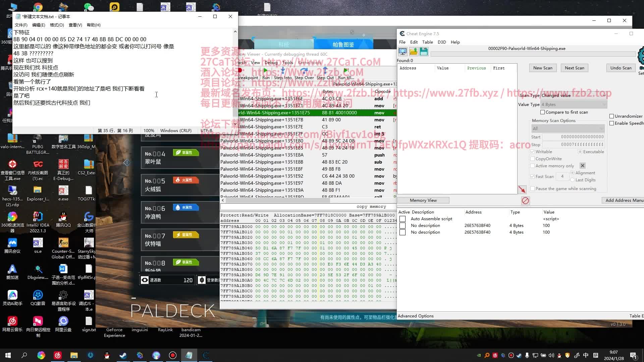Click the copy memory bar

pos(308,206)
